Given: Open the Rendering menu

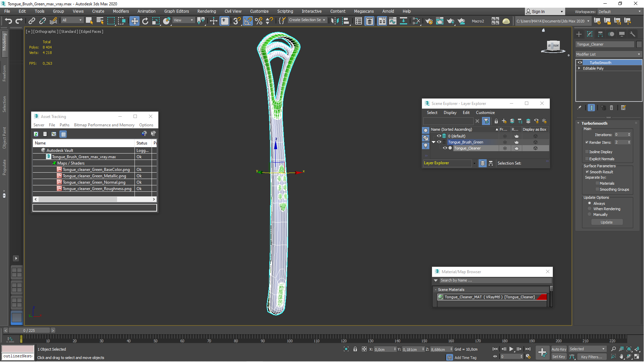Looking at the screenshot, I should coord(207,11).
